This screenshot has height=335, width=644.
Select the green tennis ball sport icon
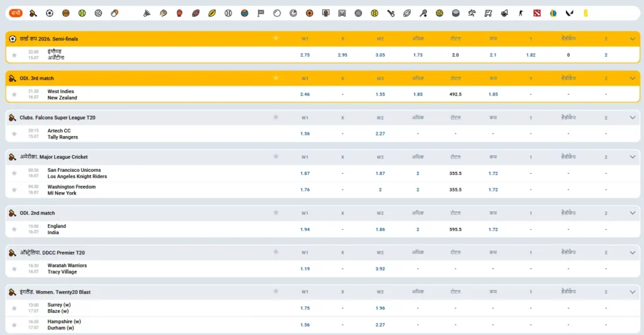tap(82, 13)
